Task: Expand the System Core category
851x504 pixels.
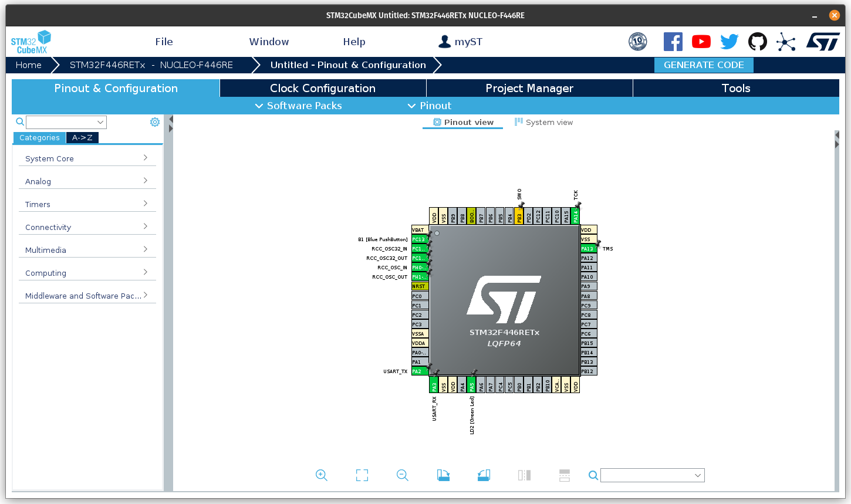Action: coord(87,158)
